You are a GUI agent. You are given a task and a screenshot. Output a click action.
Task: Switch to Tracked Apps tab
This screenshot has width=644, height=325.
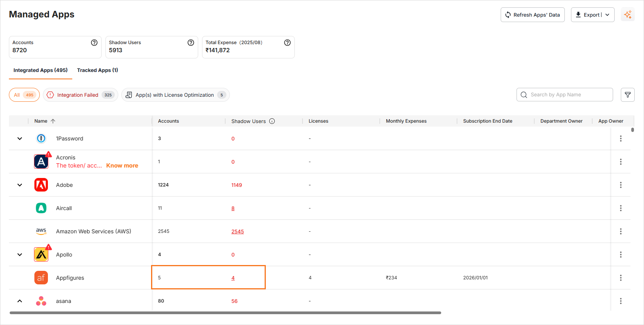click(x=97, y=70)
